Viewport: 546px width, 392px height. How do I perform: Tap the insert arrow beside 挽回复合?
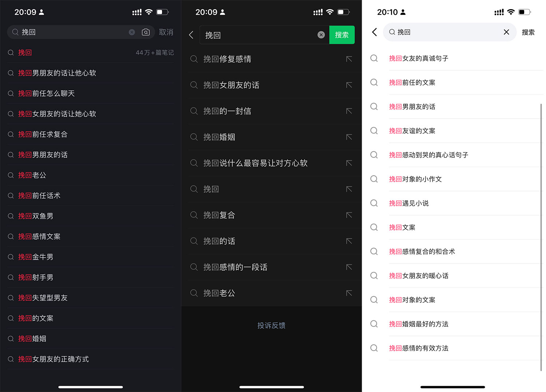(x=349, y=215)
